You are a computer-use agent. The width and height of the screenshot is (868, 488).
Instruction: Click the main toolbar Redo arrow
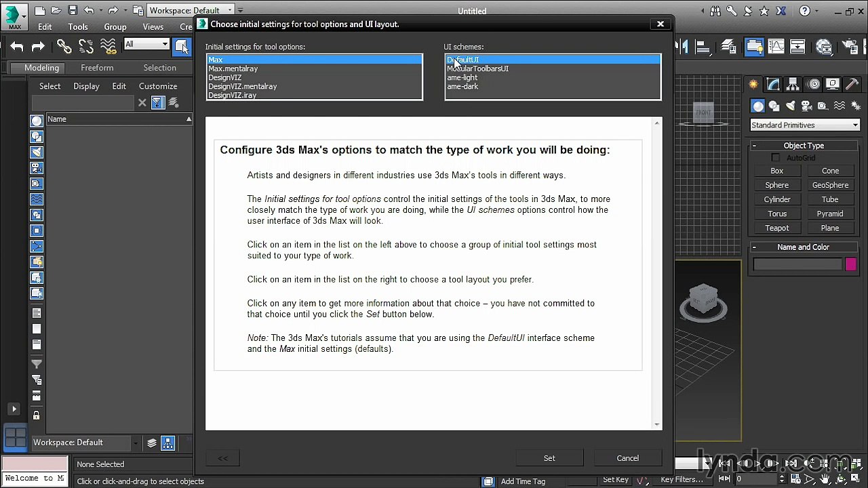point(38,46)
